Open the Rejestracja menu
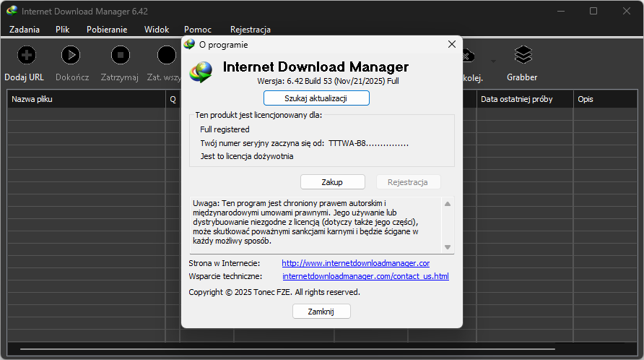644x360 pixels. [x=250, y=30]
